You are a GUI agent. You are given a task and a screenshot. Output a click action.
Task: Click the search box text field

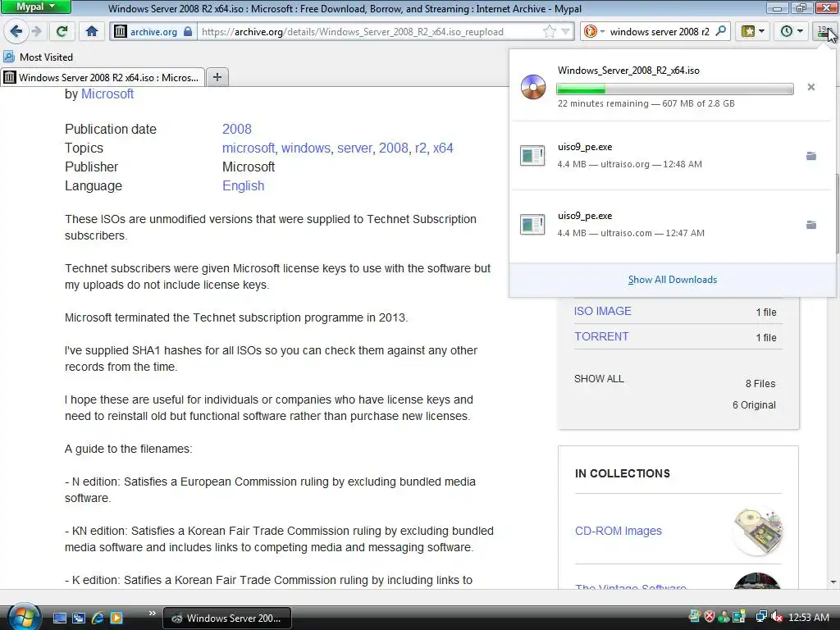pos(660,32)
